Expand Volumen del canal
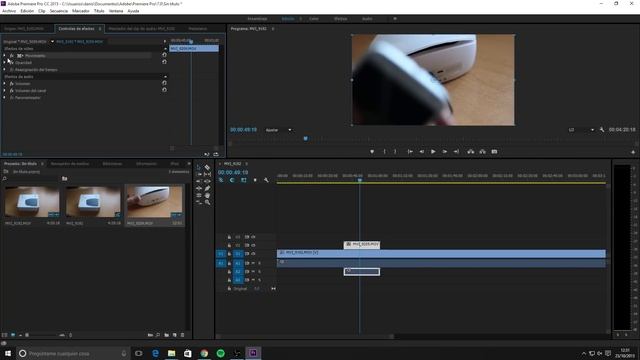The width and height of the screenshot is (640, 360). (x=4, y=90)
